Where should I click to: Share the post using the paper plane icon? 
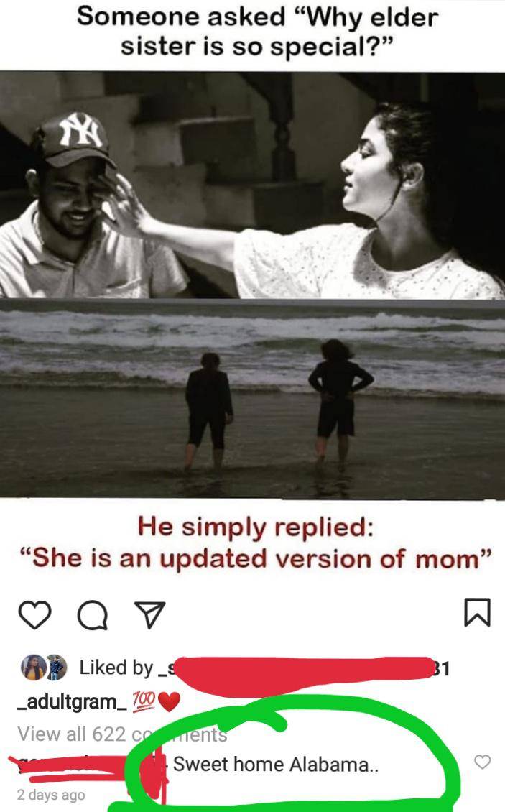pyautogui.click(x=149, y=614)
